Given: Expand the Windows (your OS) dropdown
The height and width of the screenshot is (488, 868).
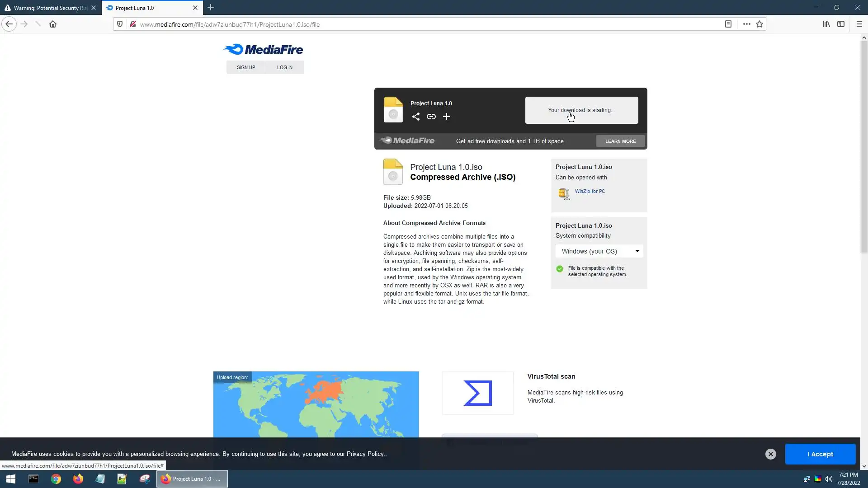Looking at the screenshot, I should pos(599,251).
